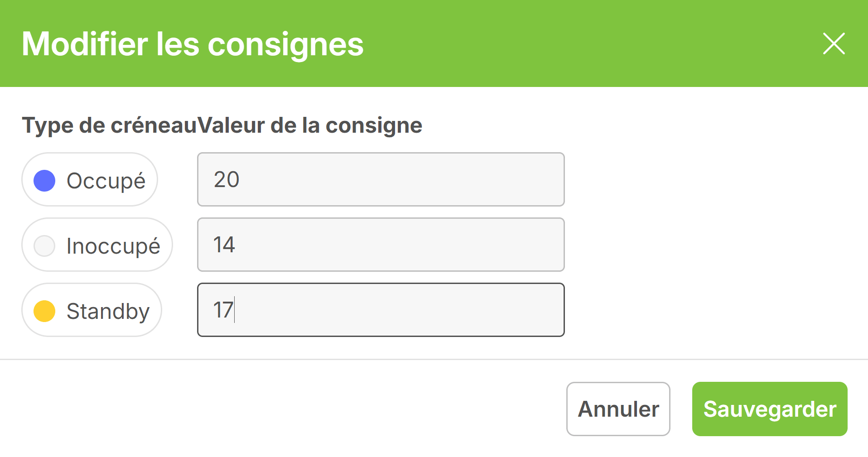Select the Standby slot type label
The image size is (868, 457).
(x=108, y=311)
